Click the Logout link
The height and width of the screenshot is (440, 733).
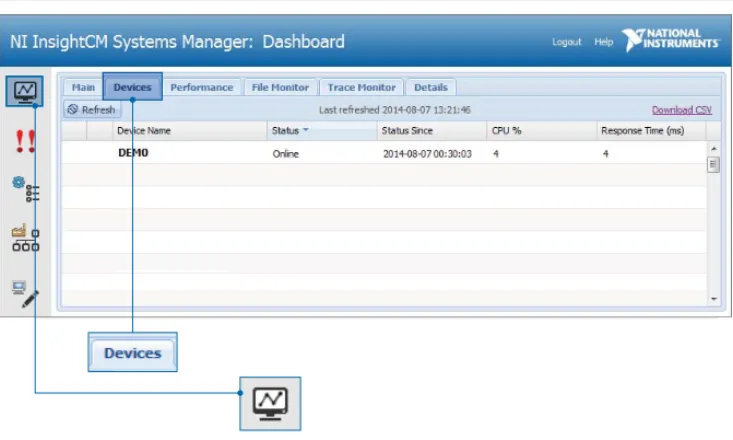pos(567,42)
